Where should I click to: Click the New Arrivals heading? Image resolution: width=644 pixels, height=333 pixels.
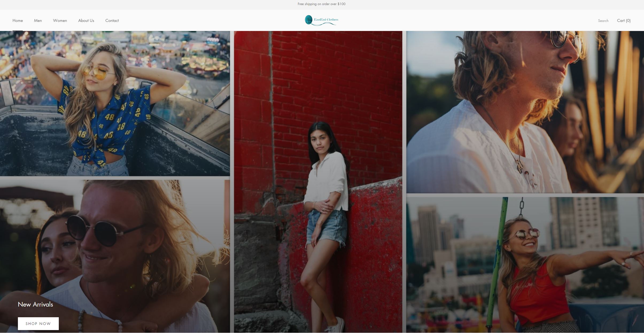pyautogui.click(x=35, y=304)
